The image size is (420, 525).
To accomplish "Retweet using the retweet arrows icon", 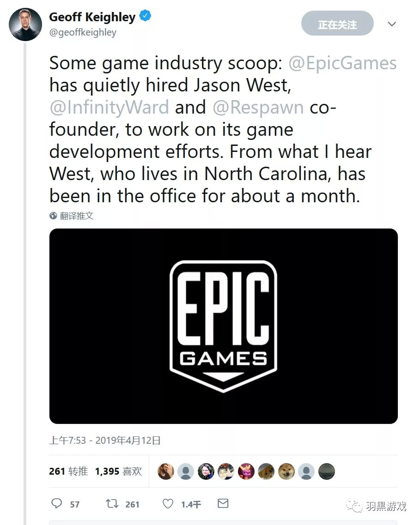I will tap(112, 504).
